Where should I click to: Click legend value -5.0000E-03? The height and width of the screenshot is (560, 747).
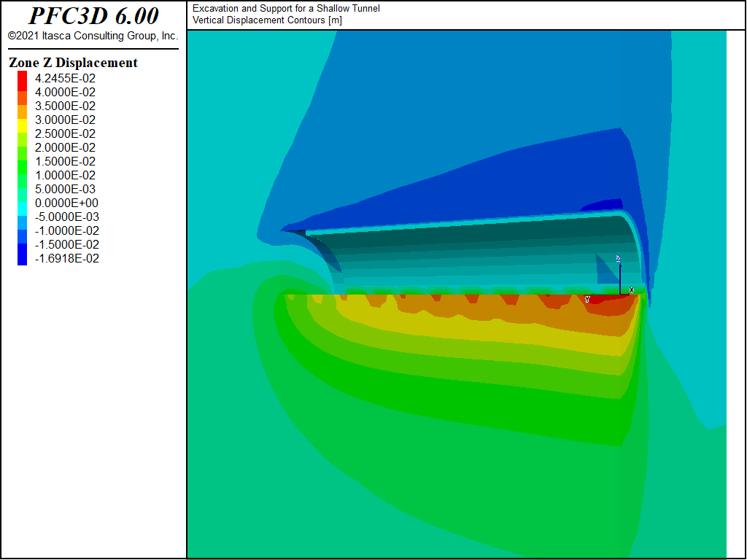tap(67, 217)
